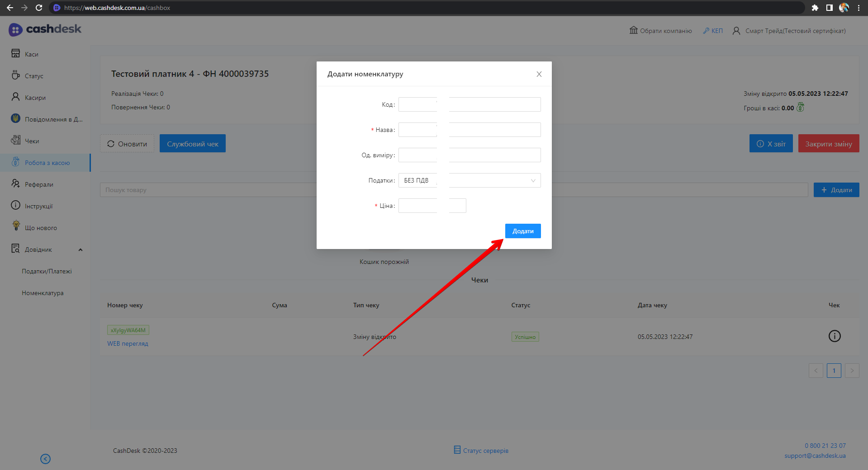Click the cashdesk logo
The width and height of the screenshot is (868, 470).
45,29
